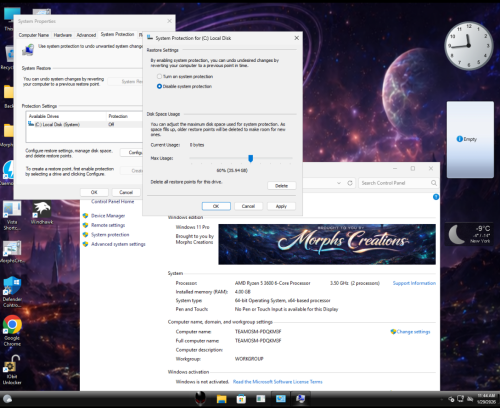
Task: Open File Explorer from the taskbar
Action: 221,399
